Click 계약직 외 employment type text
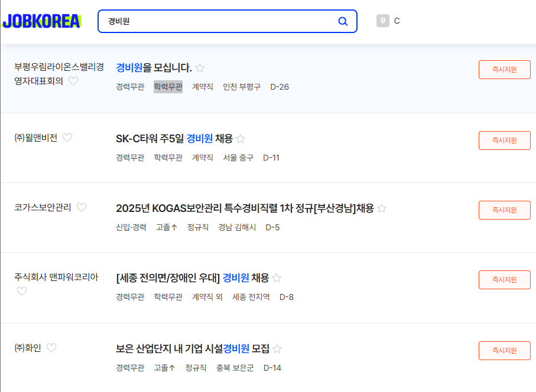Viewport: 536px width, 392px height. click(207, 297)
